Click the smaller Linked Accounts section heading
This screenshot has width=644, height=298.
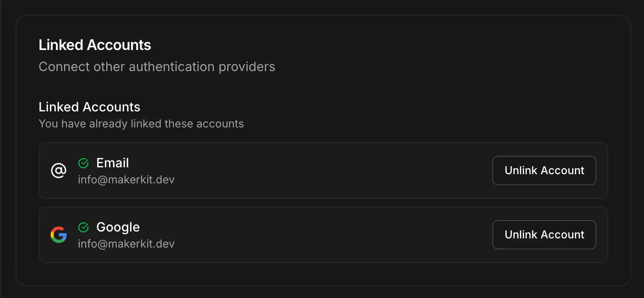[89, 107]
